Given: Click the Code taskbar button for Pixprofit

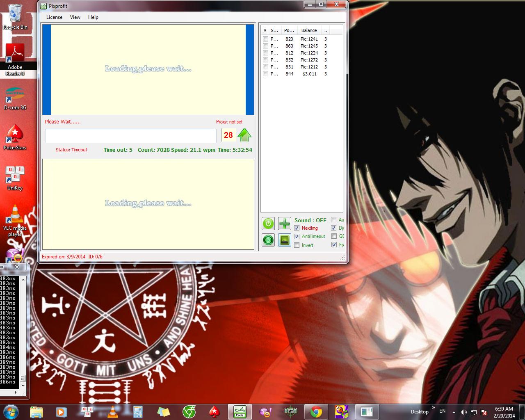Looking at the screenshot, I should click(x=240, y=411).
